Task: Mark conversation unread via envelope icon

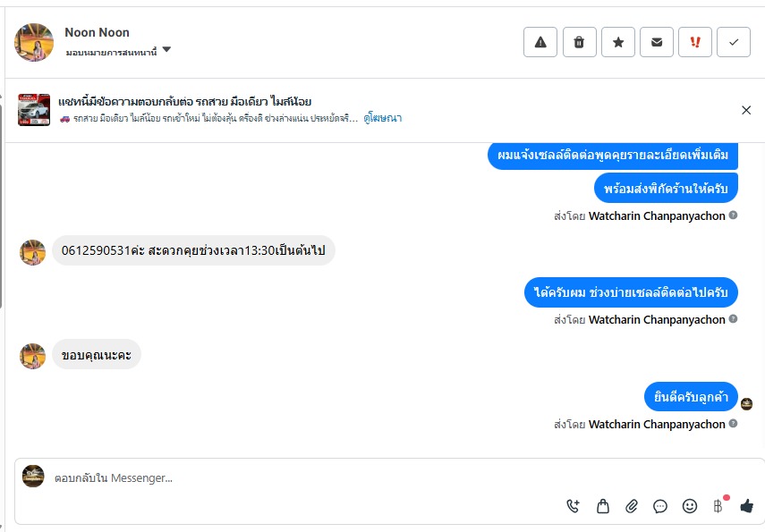Action: click(x=657, y=42)
